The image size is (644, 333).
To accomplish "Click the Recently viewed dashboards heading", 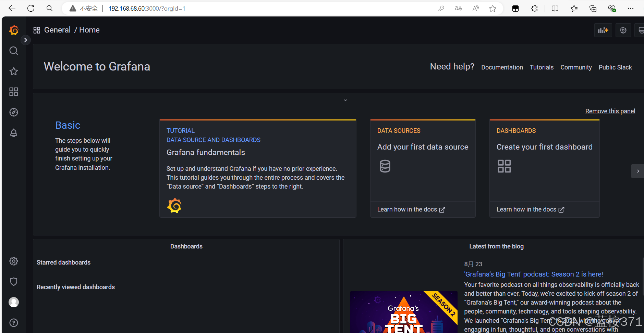I will click(x=76, y=287).
